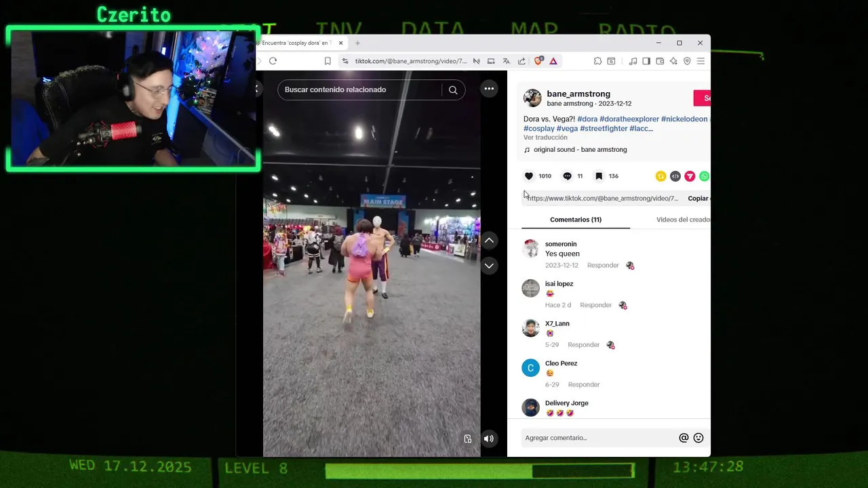Screen dimensions: 868x488
Task: Click the #streetfighter hashtag
Action: point(604,128)
